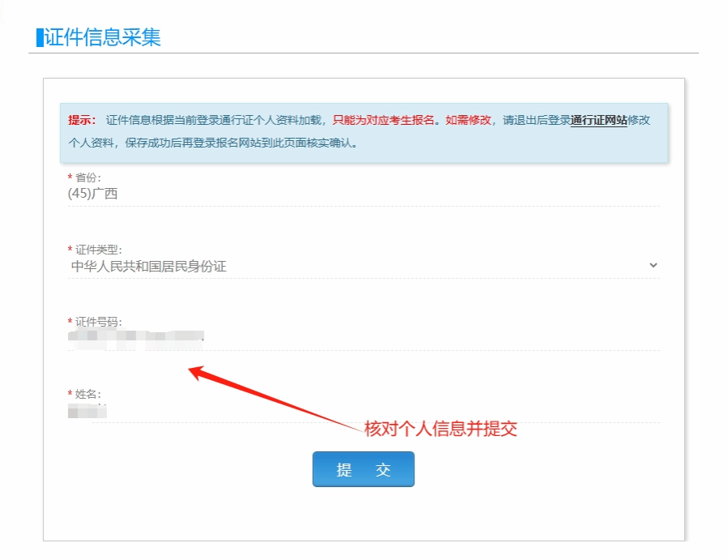The image size is (728, 560).
Task: Expand the 证件类型 dropdown chevron
Action: pos(653,265)
